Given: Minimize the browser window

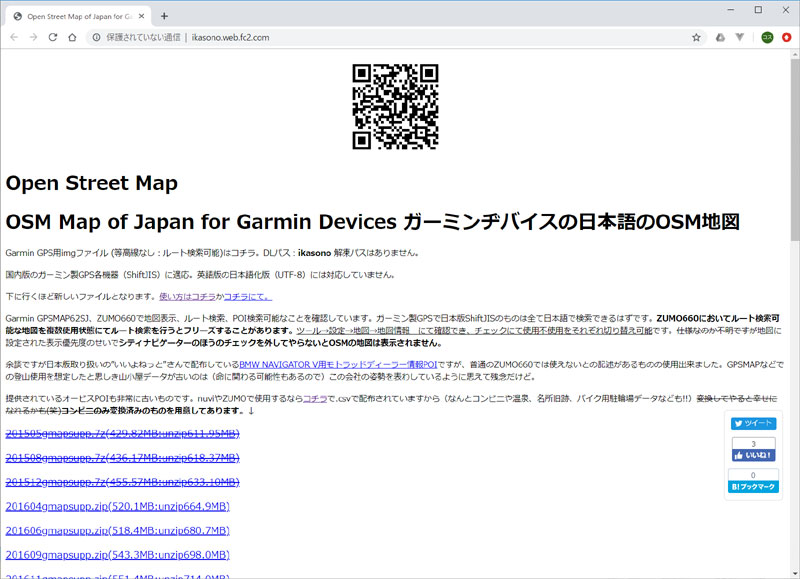Looking at the screenshot, I should [731, 10].
